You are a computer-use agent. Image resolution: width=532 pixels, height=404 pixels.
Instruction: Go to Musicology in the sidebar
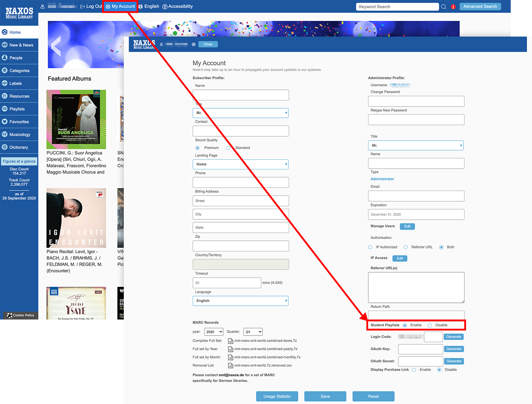(20, 135)
